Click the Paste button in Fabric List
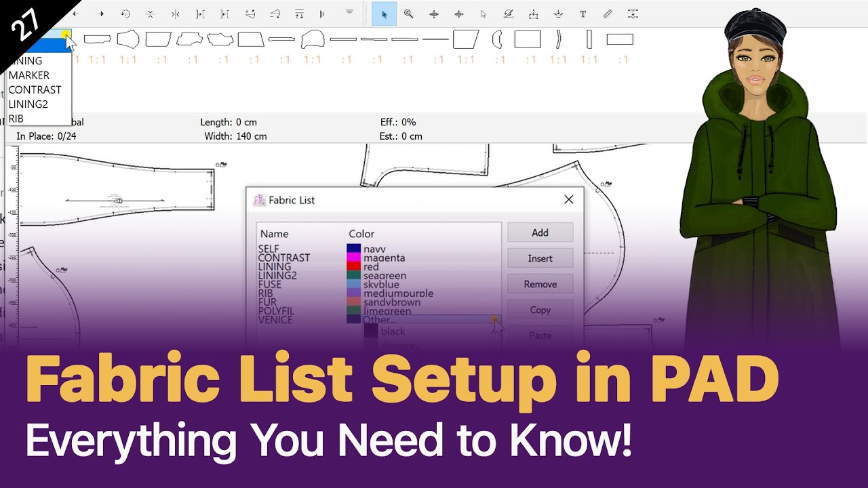The width and height of the screenshot is (868, 488). 540,335
